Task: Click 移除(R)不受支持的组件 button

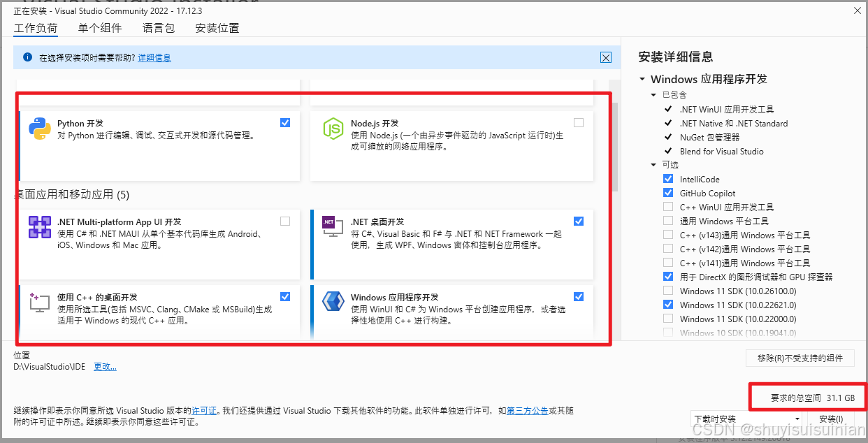Action: coord(800,358)
